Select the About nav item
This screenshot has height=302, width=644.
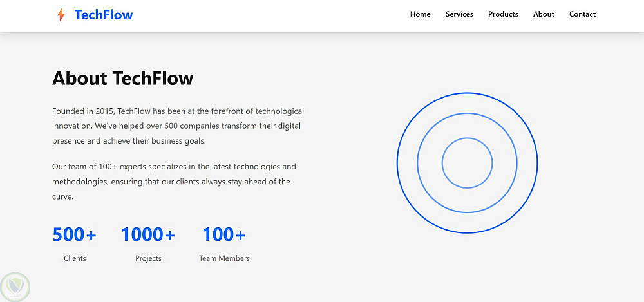pyautogui.click(x=544, y=14)
